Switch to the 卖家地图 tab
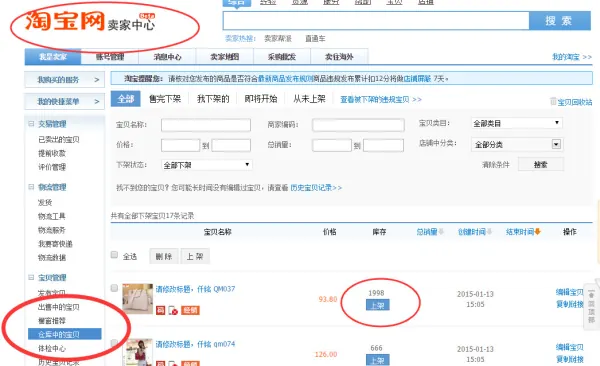Screen dimensions: 600x366 [x=225, y=57]
